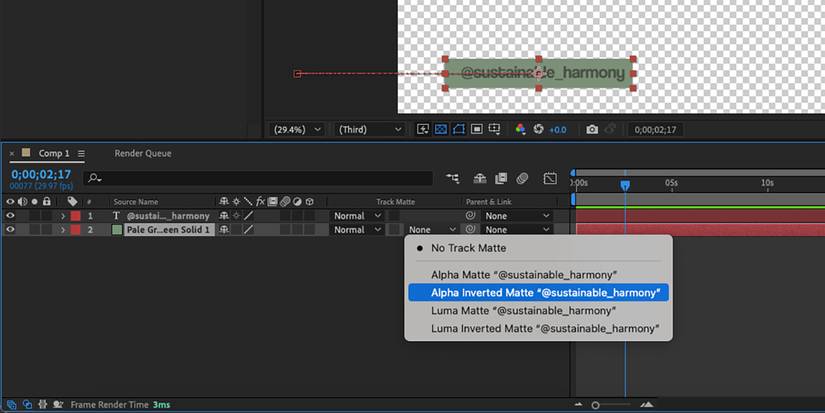Choose Luma Matte "@sustainable_harmony"

[x=538, y=310]
